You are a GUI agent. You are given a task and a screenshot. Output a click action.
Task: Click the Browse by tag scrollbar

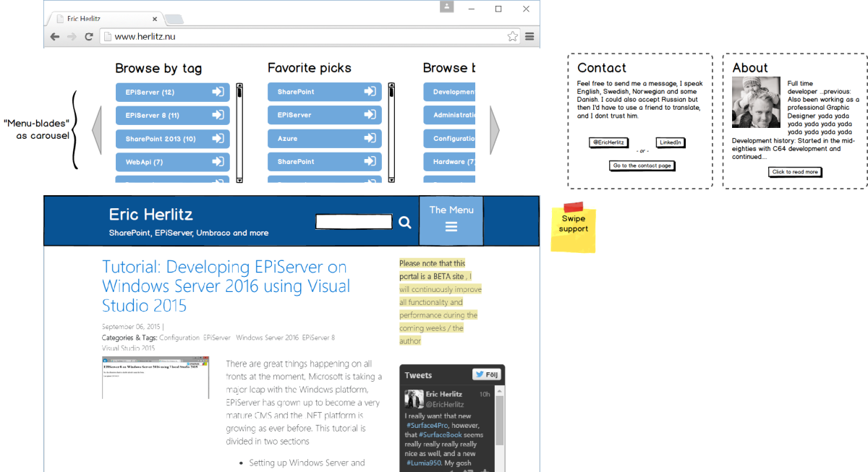239,134
